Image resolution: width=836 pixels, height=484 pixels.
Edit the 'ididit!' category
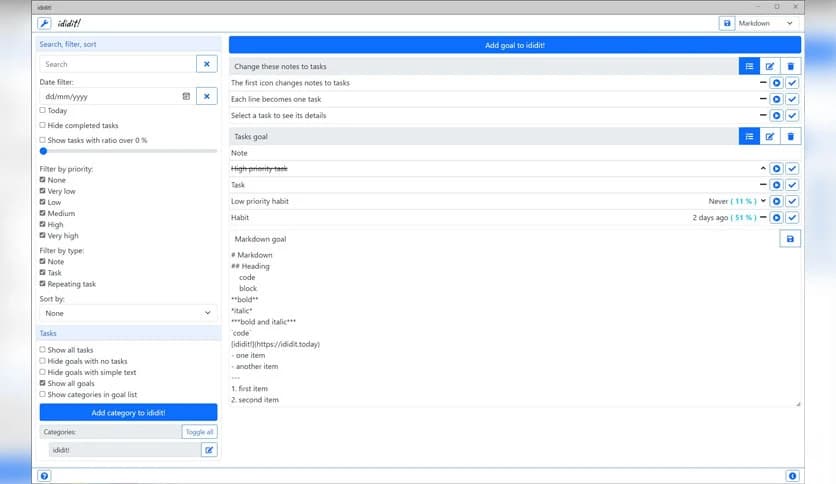pyautogui.click(x=209, y=450)
